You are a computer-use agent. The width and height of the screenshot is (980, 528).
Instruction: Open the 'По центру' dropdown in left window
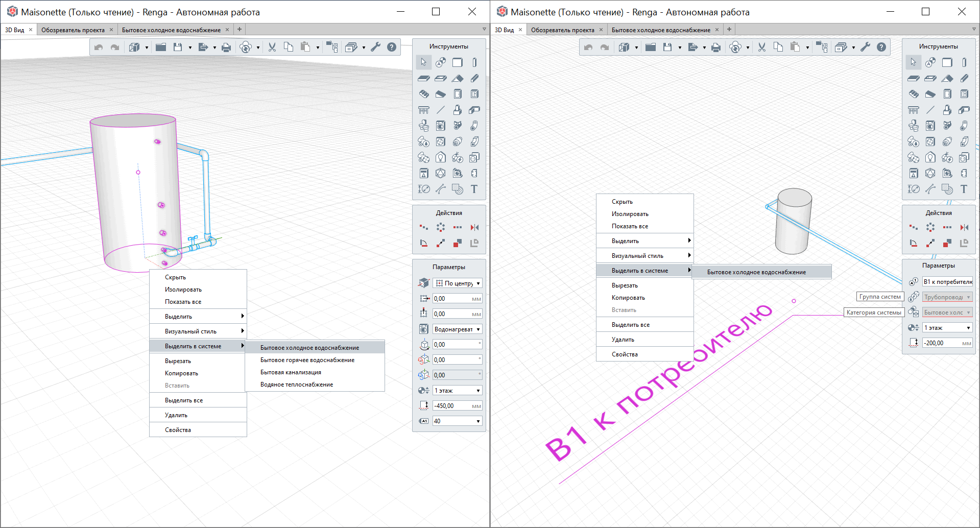click(x=458, y=283)
